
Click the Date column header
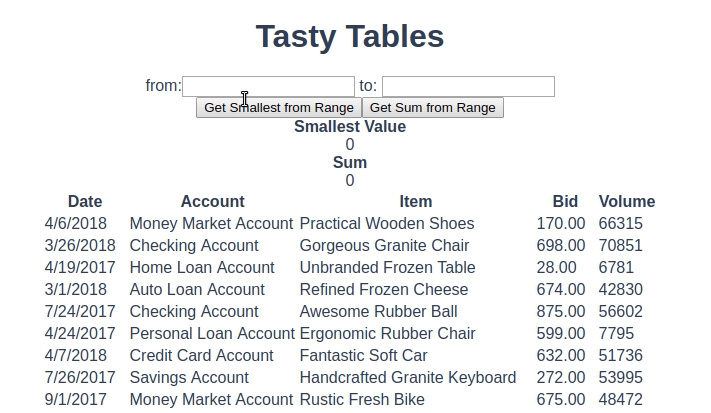85,201
